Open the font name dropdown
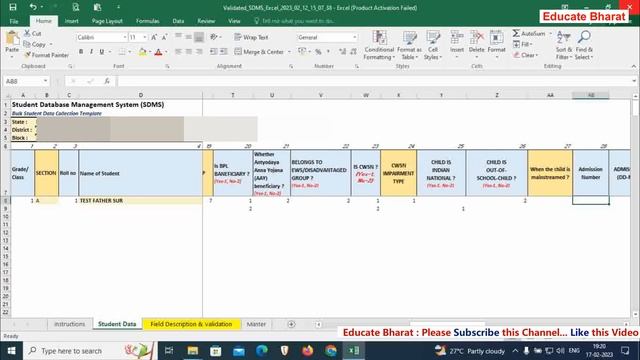 (x=124, y=37)
